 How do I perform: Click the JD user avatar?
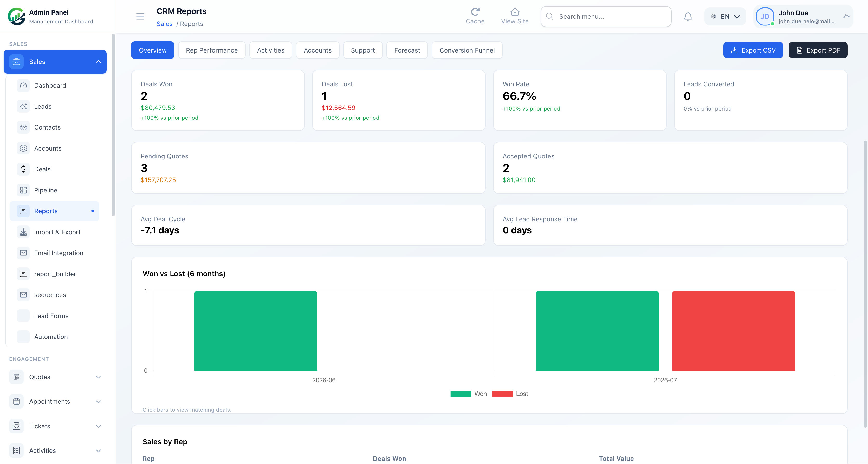click(x=765, y=16)
